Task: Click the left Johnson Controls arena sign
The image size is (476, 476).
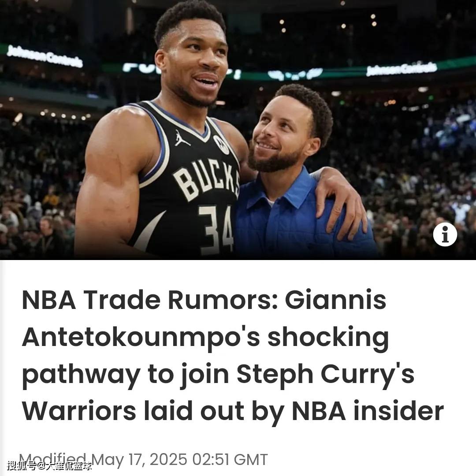Action: (x=45, y=56)
